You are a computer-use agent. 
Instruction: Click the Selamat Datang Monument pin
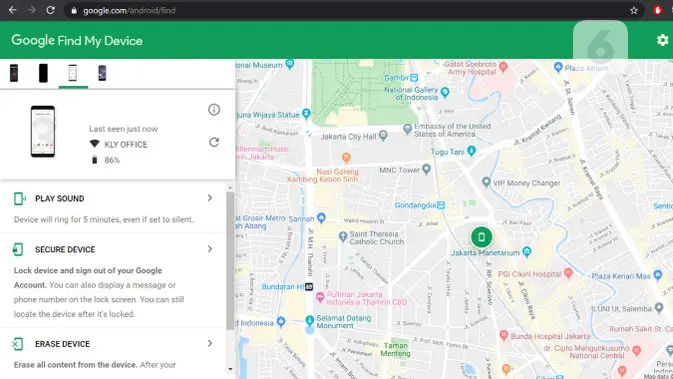(309, 321)
